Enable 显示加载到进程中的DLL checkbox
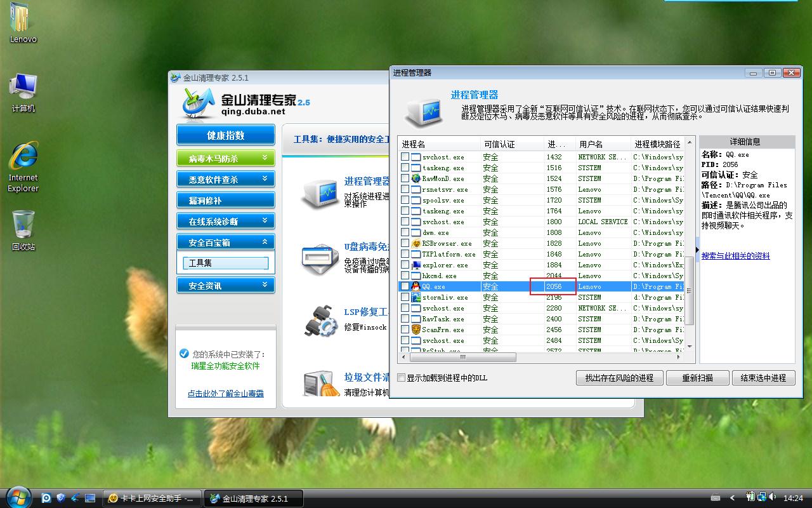This screenshot has width=812, height=508. pos(401,378)
